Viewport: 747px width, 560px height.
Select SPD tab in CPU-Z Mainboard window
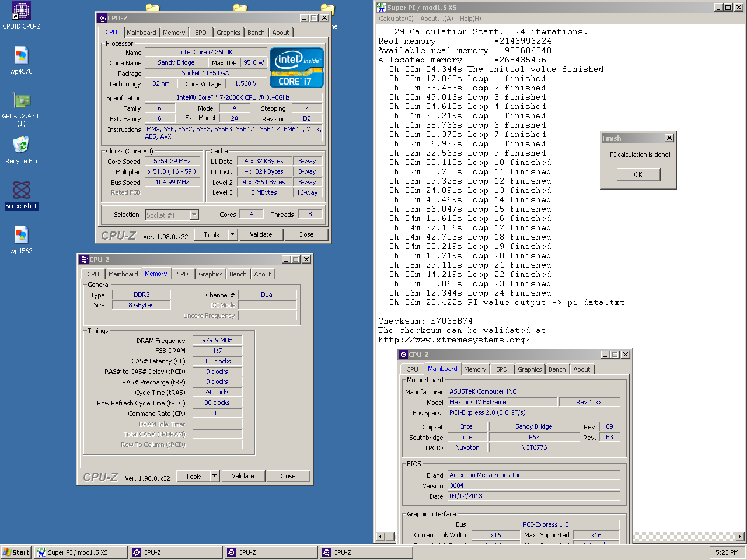pos(502,369)
